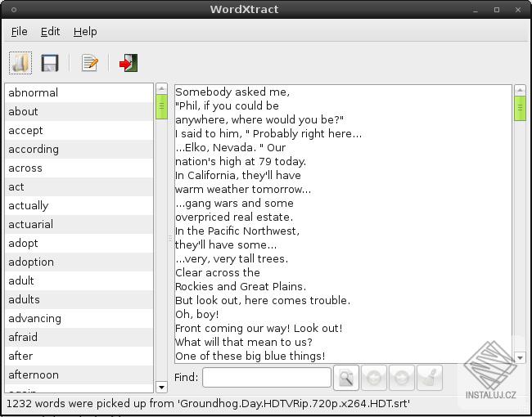The height and width of the screenshot is (417, 532).
Task: Click the magnifier search button next to Find
Action: click(x=346, y=378)
